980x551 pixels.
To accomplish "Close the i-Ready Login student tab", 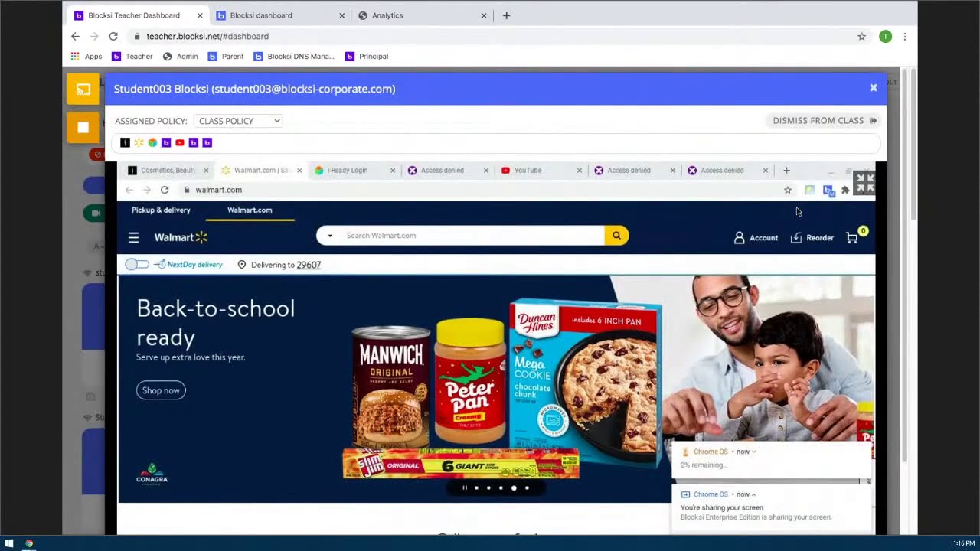I will pos(393,171).
